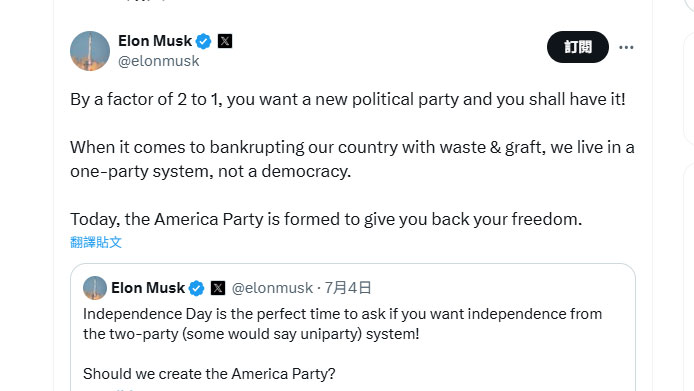Open the large rocket profile avatar
The height and width of the screenshot is (391, 694).
[x=90, y=51]
